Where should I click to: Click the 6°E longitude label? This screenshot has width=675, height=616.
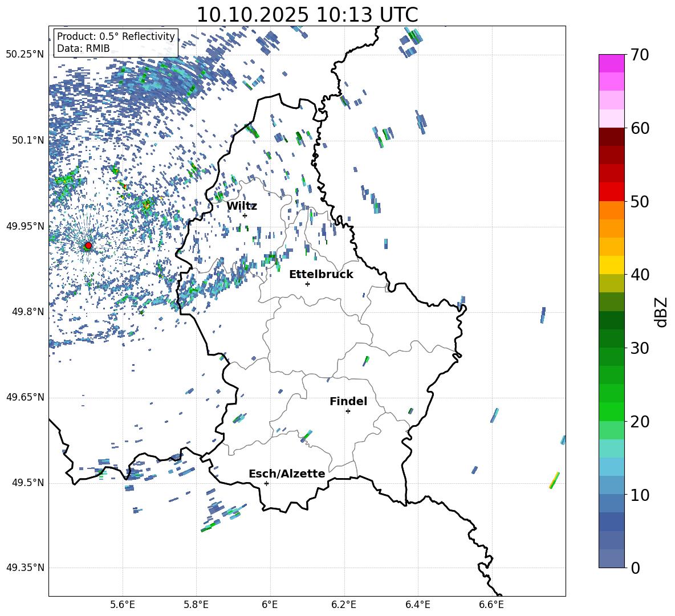click(270, 605)
